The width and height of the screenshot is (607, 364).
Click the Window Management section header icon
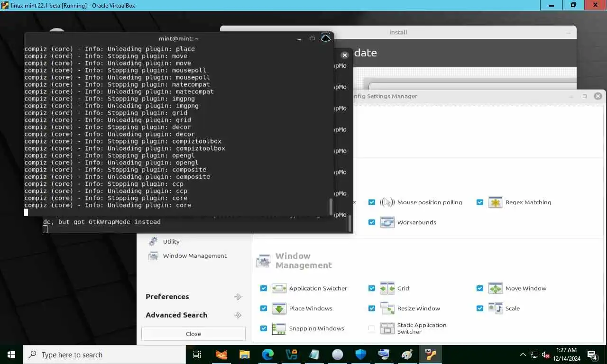pyautogui.click(x=263, y=261)
